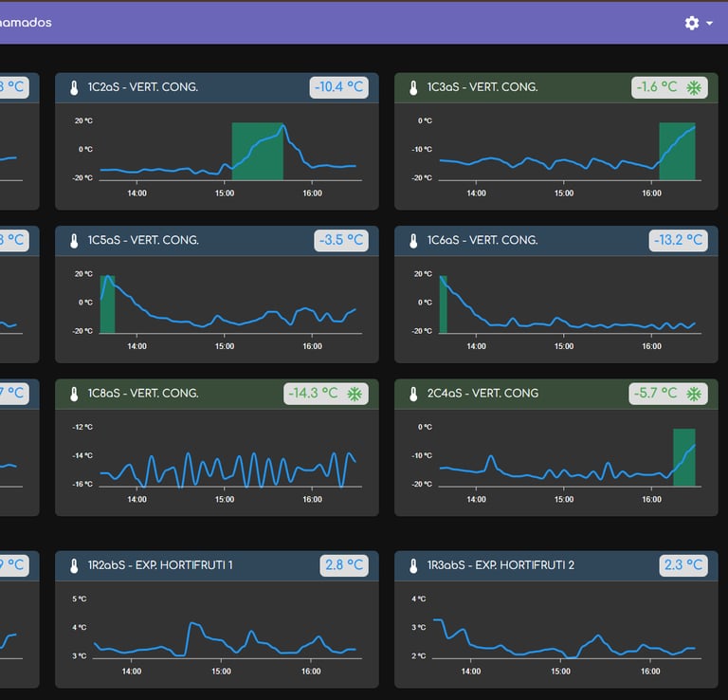This screenshot has width=728, height=700.
Task: Open the 1C3aS - VERT. CONG. title
Action: [x=482, y=87]
